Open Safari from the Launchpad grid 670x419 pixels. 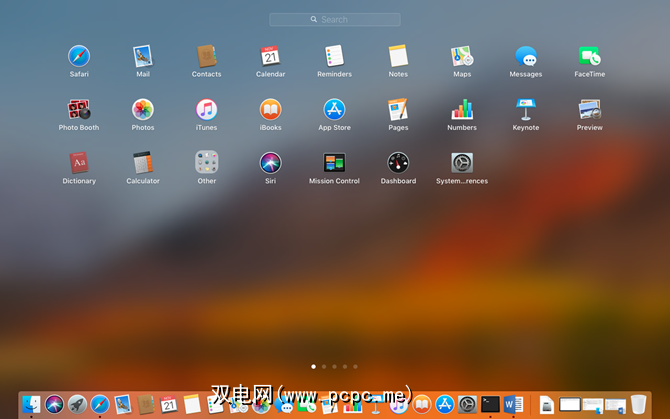click(79, 56)
